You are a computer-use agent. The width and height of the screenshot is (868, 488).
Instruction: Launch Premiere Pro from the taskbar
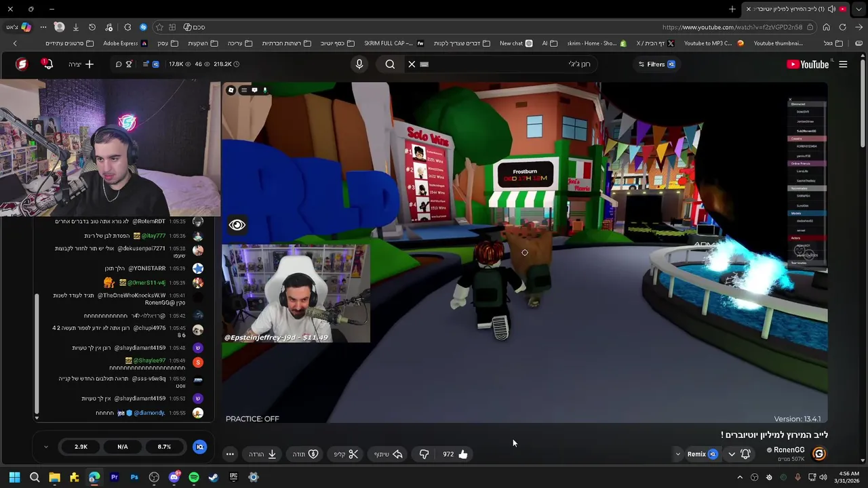[114, 477]
